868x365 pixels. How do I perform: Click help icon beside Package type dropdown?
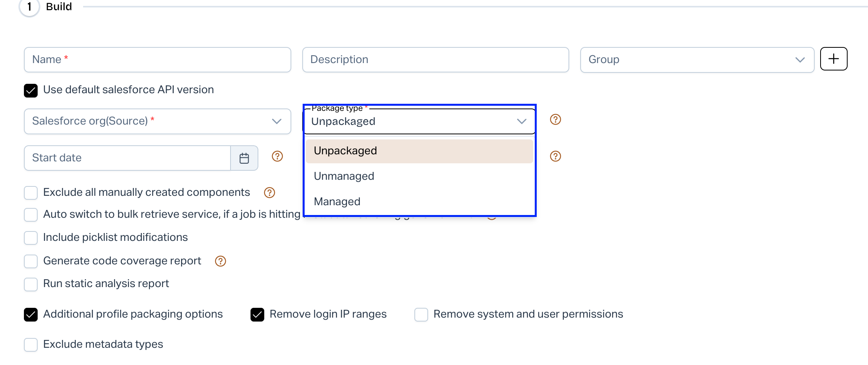click(x=555, y=119)
